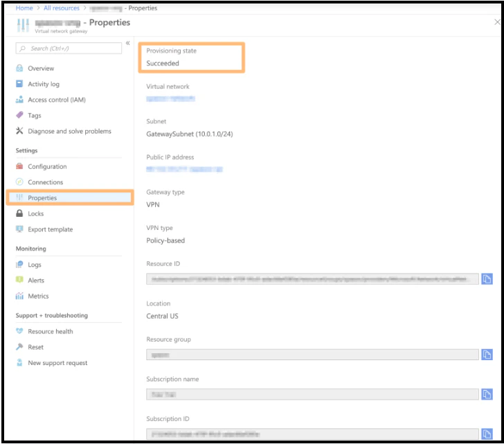Click 'GatewaySubnet (10.0.1.0/24)' subnet value
Image resolution: width=504 pixels, height=444 pixels.
tap(190, 134)
